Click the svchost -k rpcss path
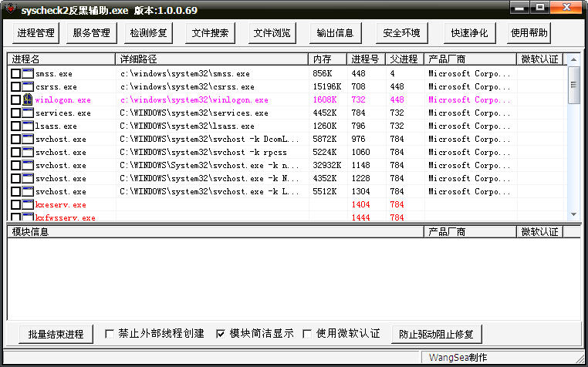The image size is (588, 367). tap(203, 152)
